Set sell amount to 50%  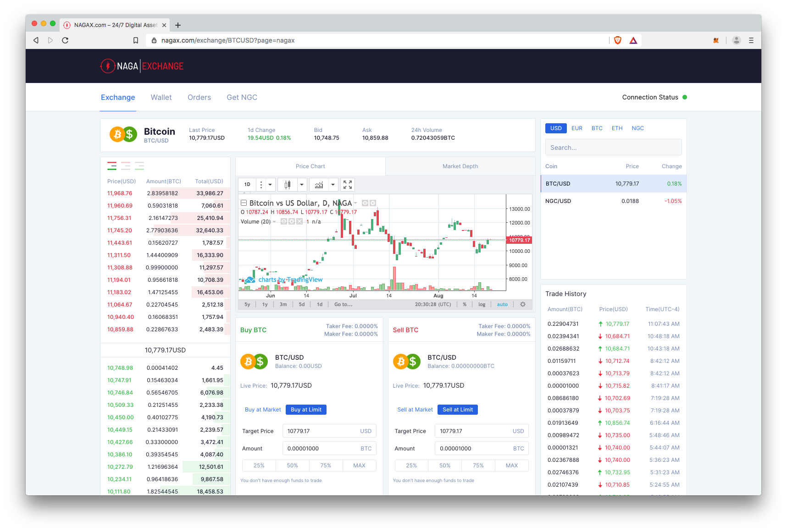[445, 466]
